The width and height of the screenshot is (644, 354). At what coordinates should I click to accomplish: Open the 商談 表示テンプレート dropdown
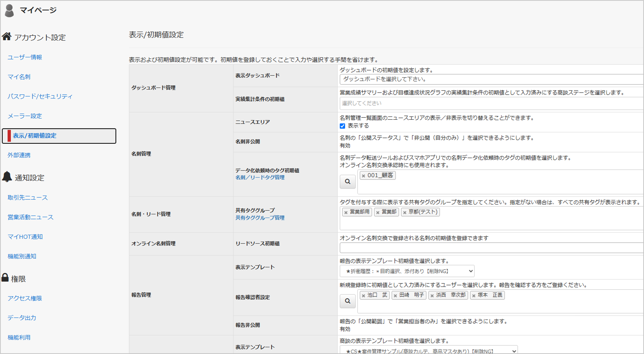pos(429,350)
